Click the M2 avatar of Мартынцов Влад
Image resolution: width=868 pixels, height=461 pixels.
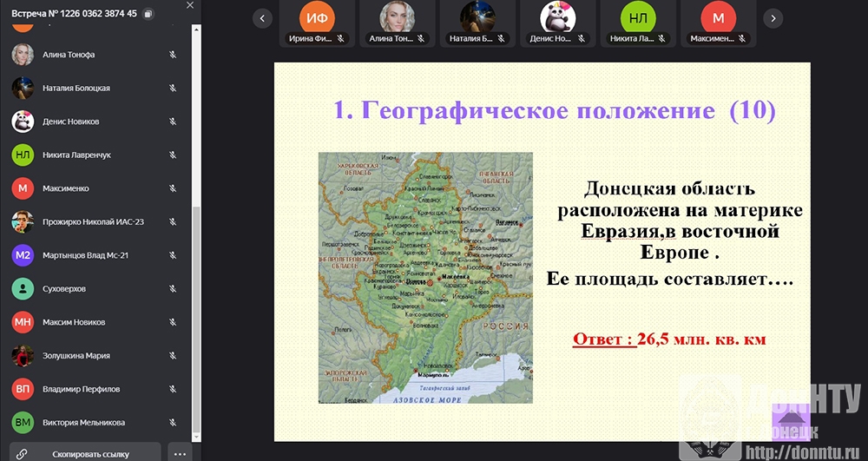pos(23,255)
